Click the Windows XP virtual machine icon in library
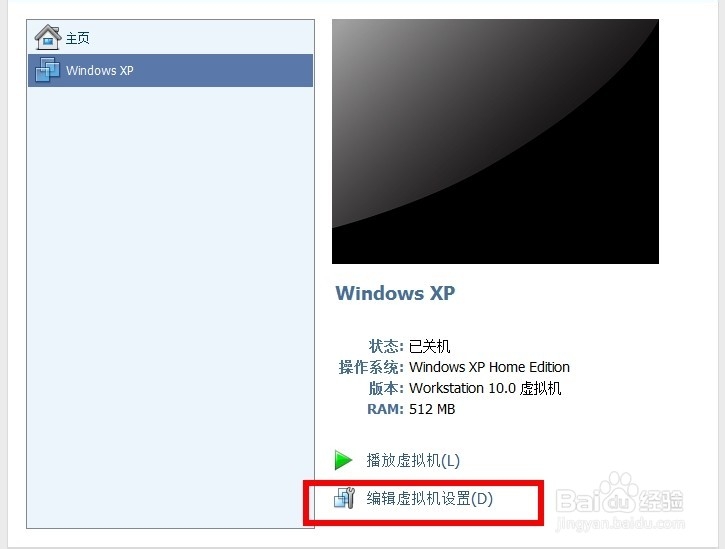Screen dimensions: 725x549 click(47, 70)
